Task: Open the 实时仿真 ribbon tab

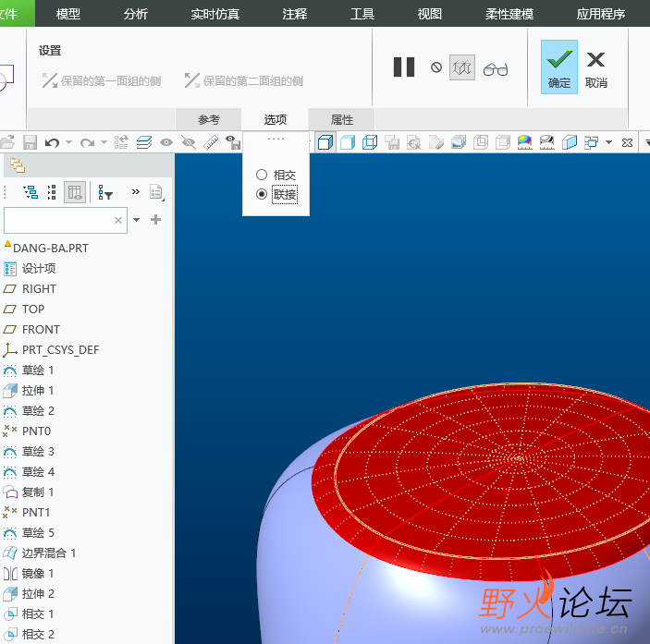Action: click(x=215, y=14)
